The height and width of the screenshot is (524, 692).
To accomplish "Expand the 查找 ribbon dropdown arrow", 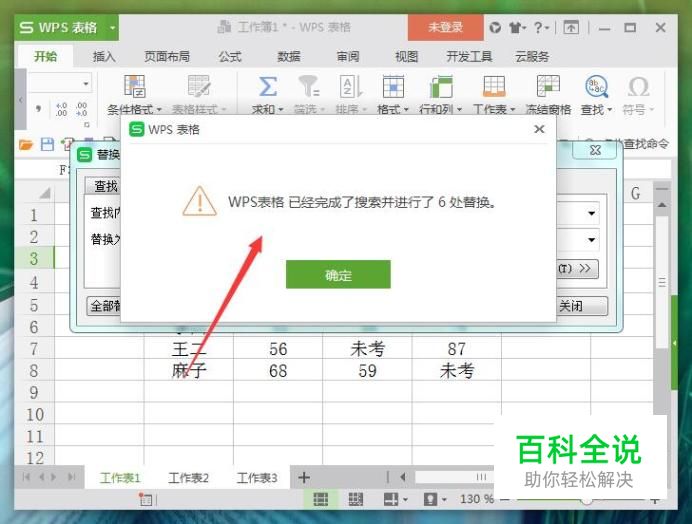I will [x=610, y=109].
